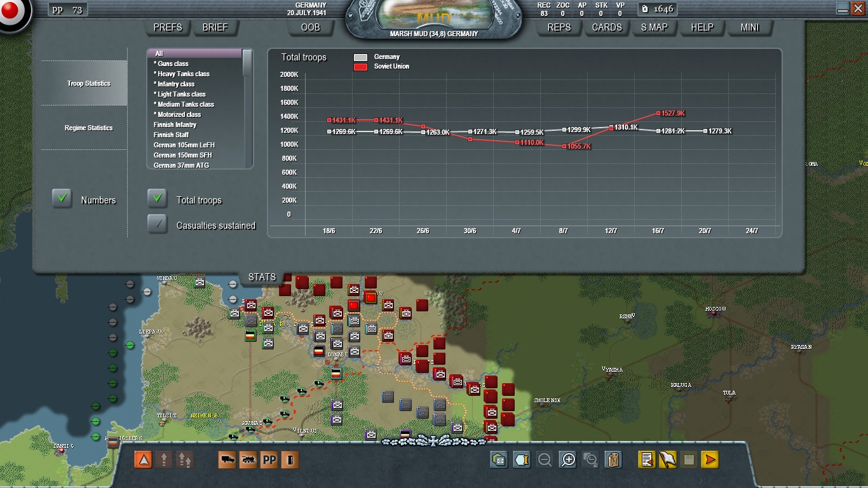Open the OOB order of battle
The width and height of the screenshot is (868, 488).
(x=311, y=27)
